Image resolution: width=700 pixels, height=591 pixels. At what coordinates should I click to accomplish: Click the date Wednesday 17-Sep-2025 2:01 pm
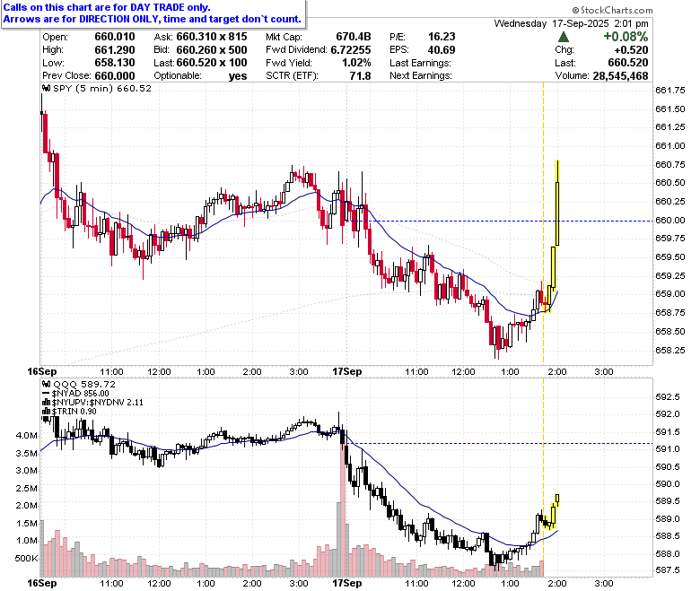click(x=572, y=23)
